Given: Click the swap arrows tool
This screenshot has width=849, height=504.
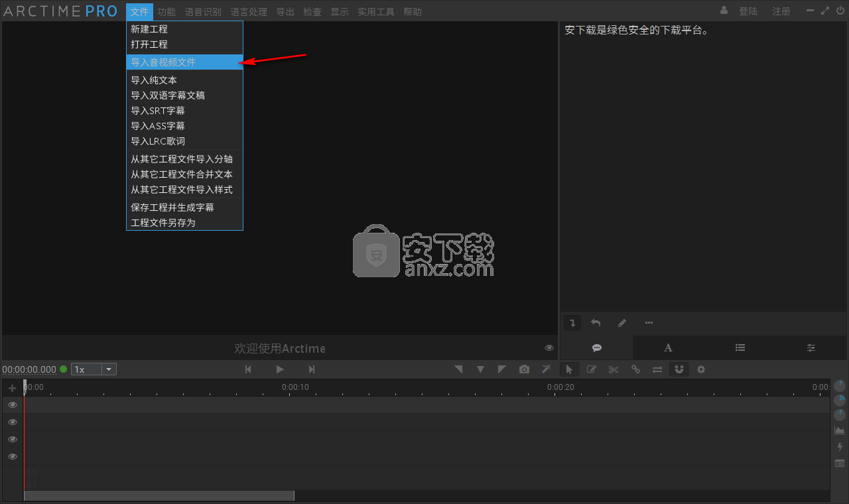Looking at the screenshot, I should click(657, 369).
